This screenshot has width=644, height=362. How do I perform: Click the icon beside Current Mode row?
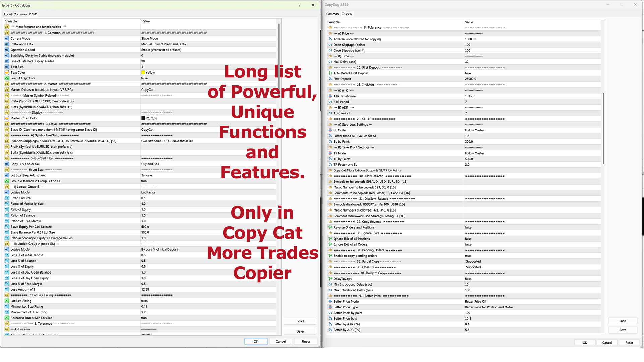[x=7, y=38]
